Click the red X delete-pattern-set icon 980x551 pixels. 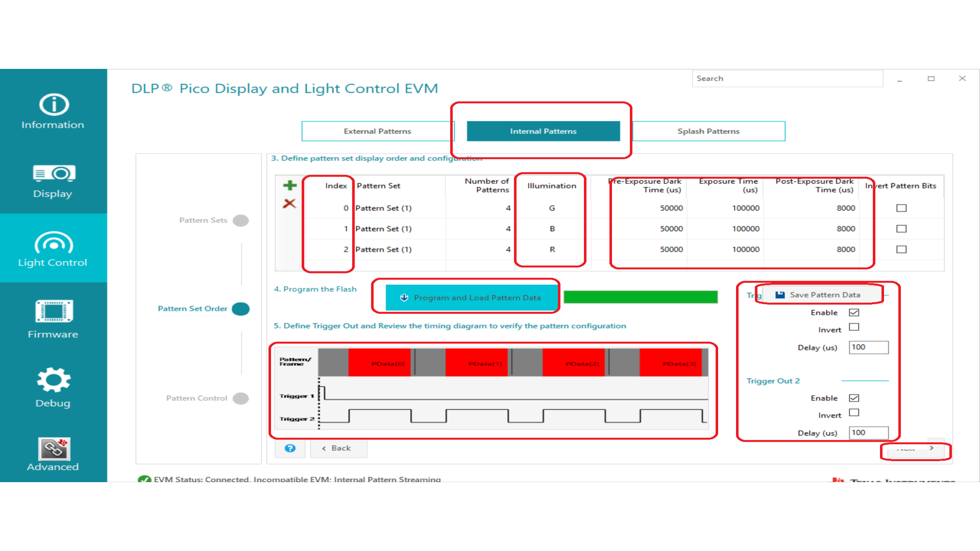pyautogui.click(x=289, y=204)
